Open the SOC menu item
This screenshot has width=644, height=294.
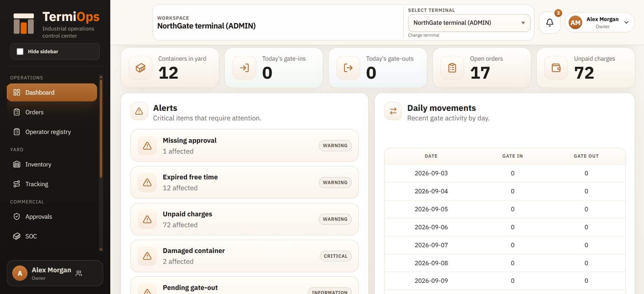[52, 236]
